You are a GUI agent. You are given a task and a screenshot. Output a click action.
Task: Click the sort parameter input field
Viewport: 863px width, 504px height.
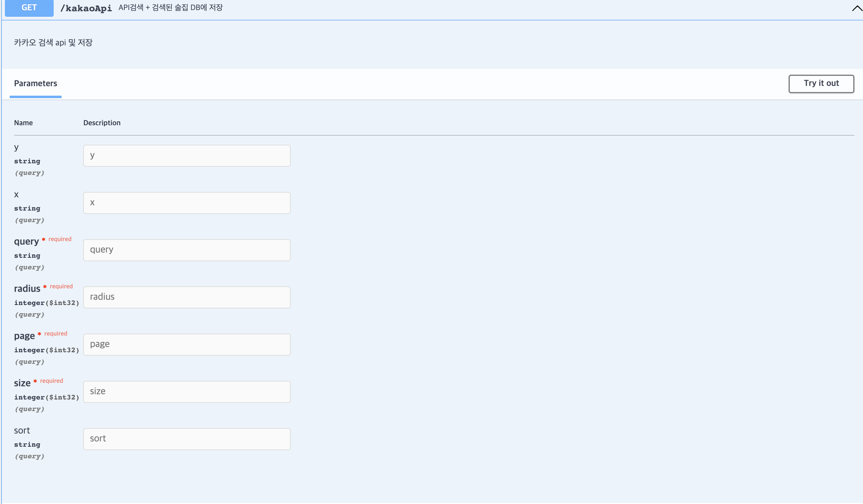pyautogui.click(x=187, y=439)
